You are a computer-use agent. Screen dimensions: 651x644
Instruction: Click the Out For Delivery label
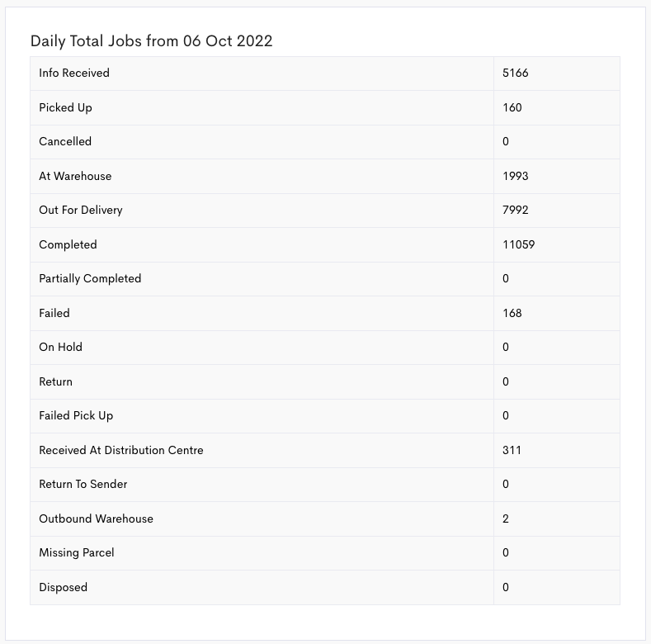click(81, 210)
